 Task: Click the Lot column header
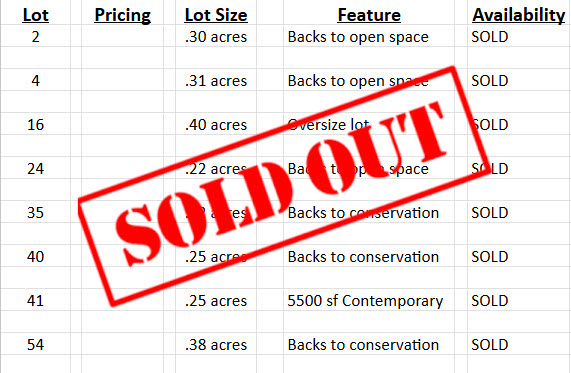pyautogui.click(x=35, y=15)
